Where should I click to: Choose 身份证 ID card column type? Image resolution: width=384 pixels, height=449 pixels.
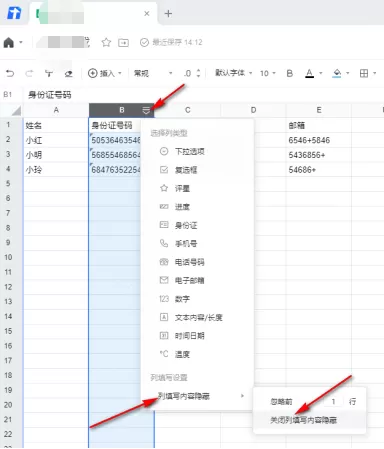(197, 225)
